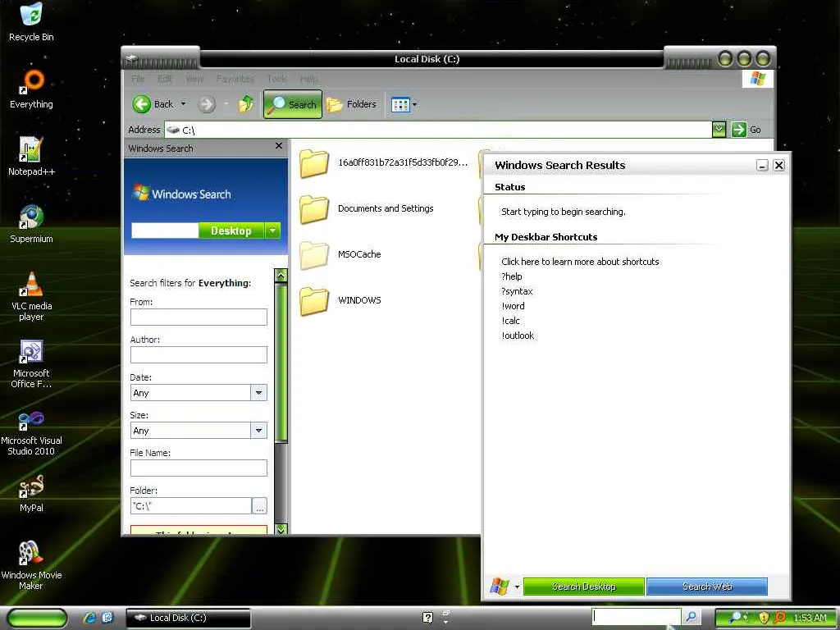Expand the Address bar dropdown
The width and height of the screenshot is (840, 630).
pyautogui.click(x=719, y=129)
